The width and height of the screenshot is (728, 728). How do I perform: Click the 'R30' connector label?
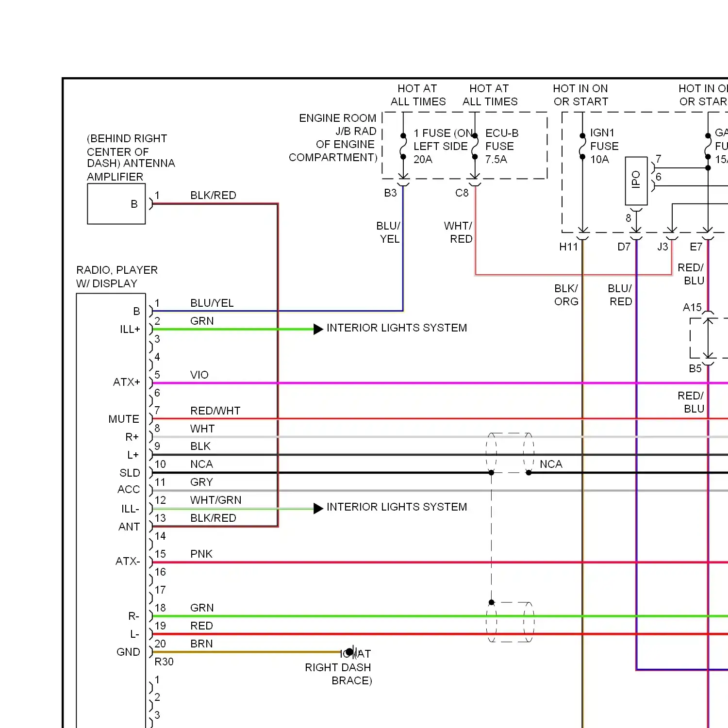coord(164,662)
